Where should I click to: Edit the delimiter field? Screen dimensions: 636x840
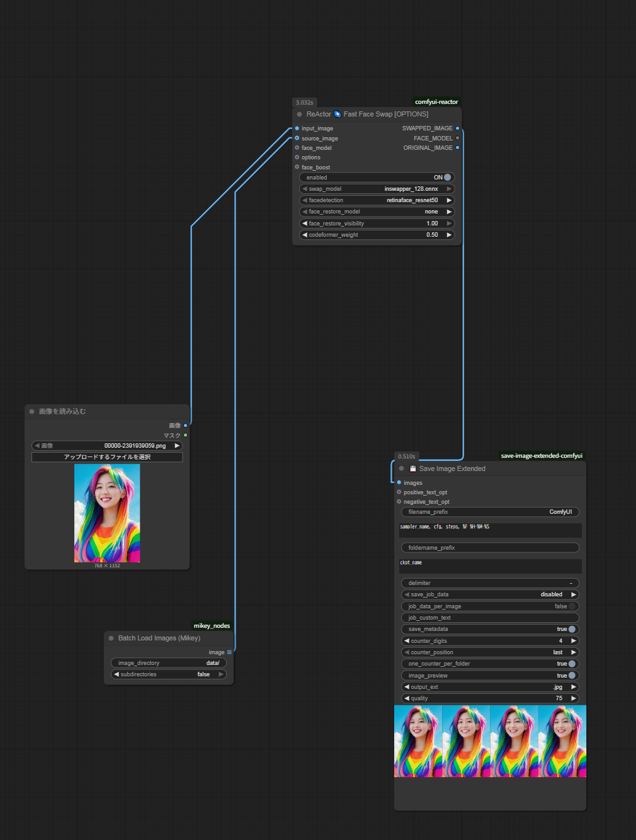pos(490,583)
